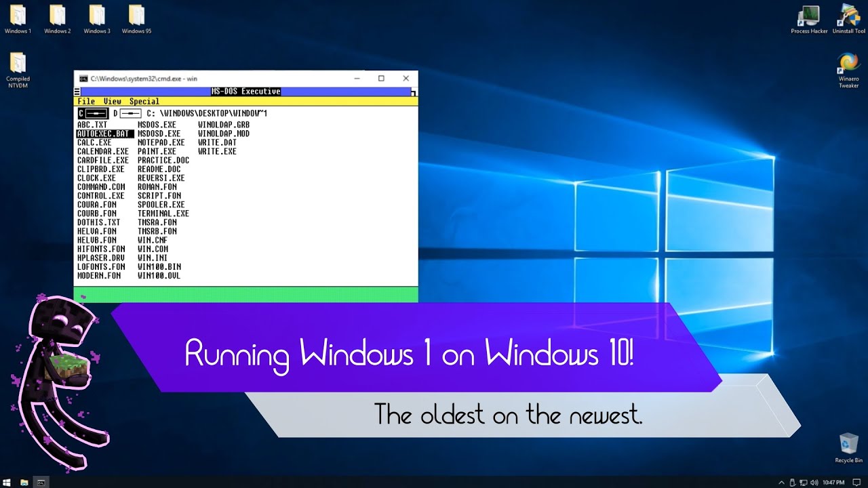
Task: Select CALC.EXE in the file list
Action: 94,142
